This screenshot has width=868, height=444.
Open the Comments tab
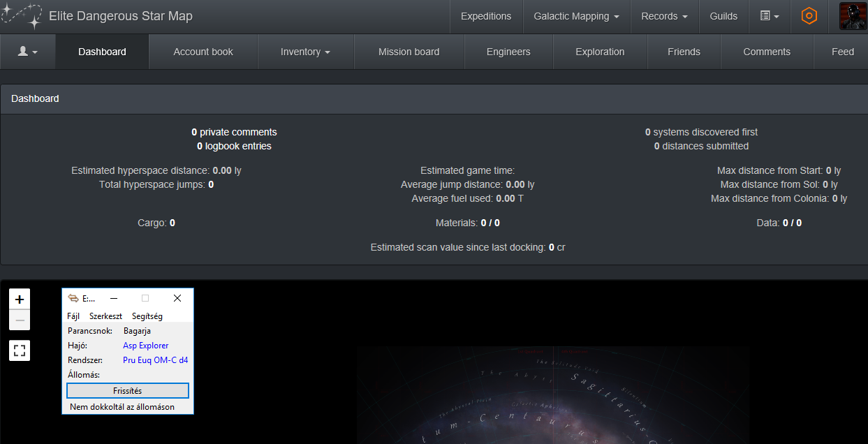767,52
